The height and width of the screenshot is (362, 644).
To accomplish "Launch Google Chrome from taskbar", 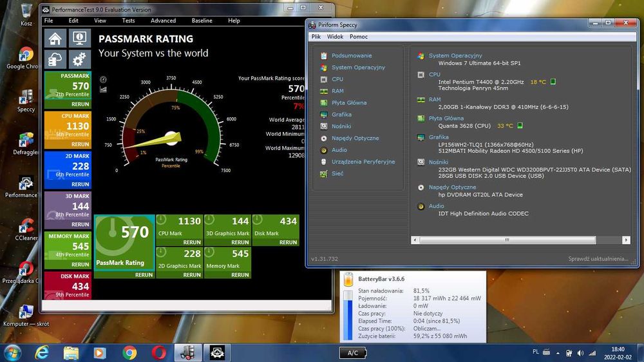I will pos(129,353).
